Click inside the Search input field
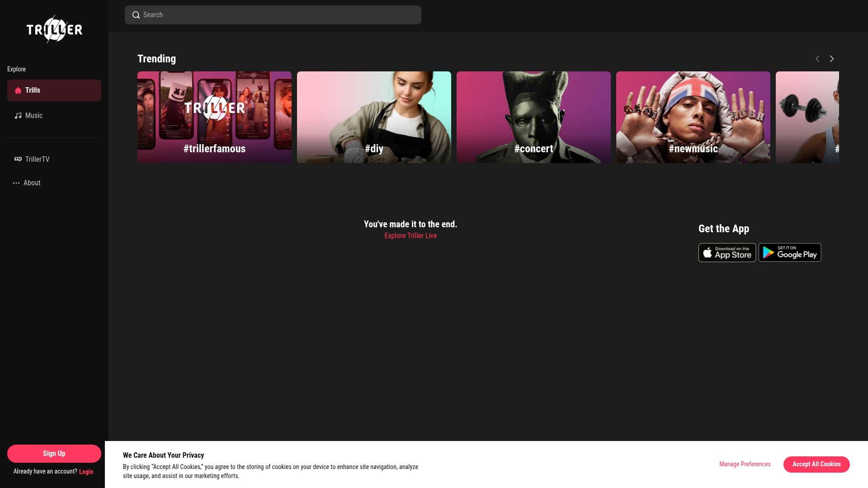868x488 pixels. 273,15
